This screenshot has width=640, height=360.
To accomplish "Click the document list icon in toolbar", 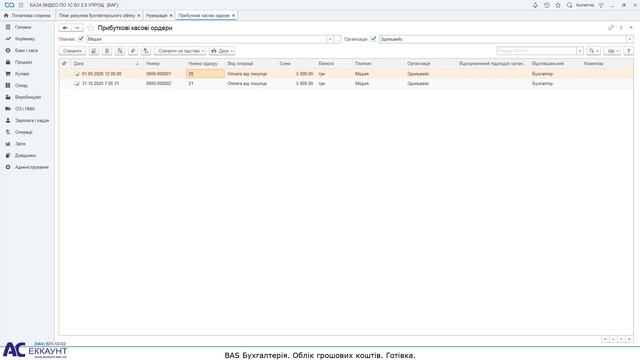I will point(107,51).
